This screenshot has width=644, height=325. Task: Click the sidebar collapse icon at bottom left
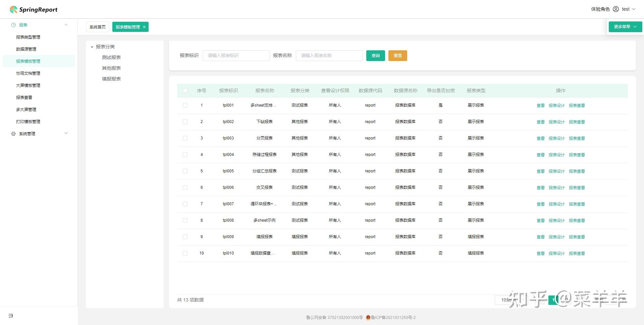(x=11, y=316)
